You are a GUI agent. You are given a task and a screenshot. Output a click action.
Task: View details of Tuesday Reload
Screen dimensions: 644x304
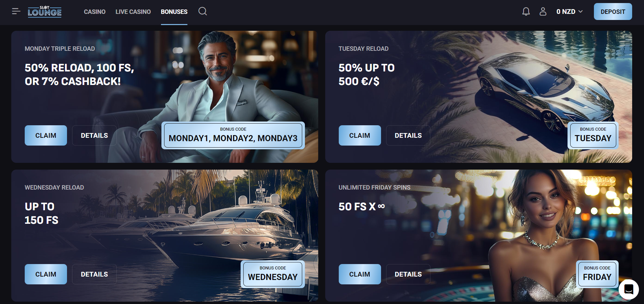coord(408,135)
